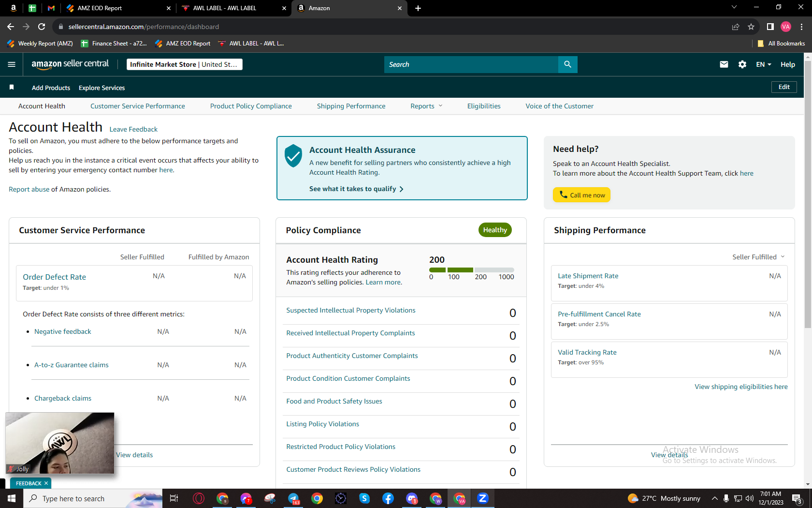Open the Finance Sheet bookmark
Image resolution: width=812 pixels, height=508 pixels.
pos(114,44)
